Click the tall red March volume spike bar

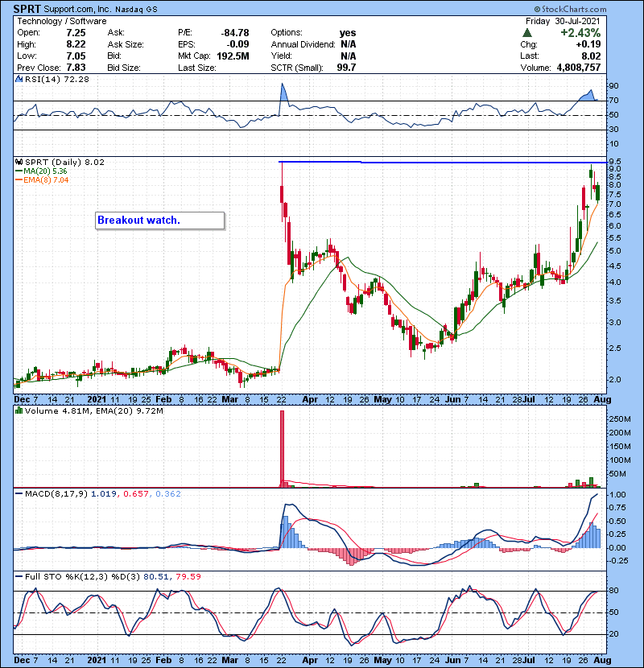tap(282, 448)
